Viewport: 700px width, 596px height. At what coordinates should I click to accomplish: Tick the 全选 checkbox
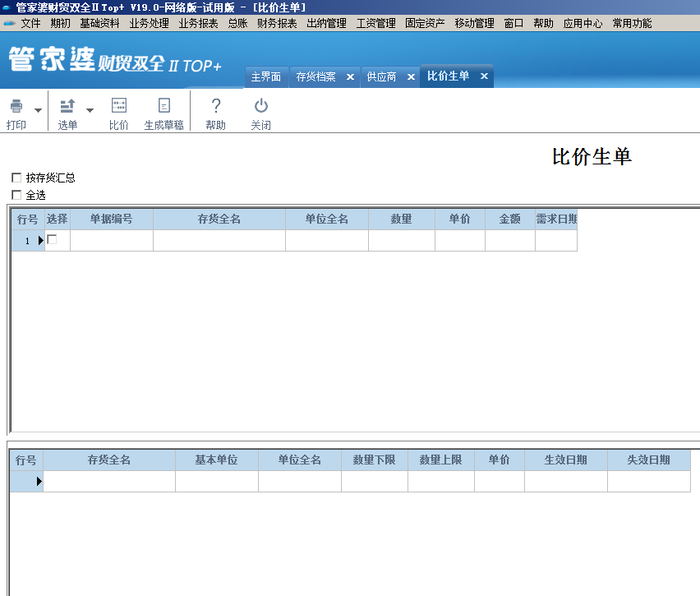point(16,195)
